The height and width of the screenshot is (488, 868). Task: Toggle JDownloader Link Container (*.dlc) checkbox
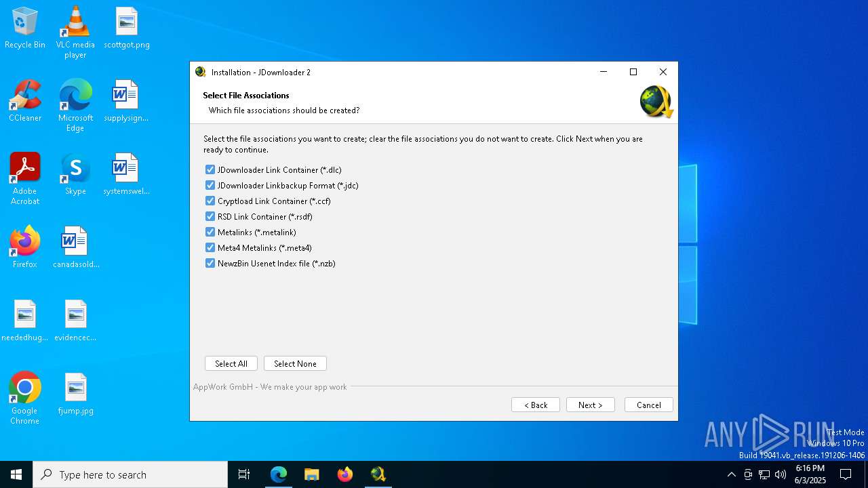click(x=210, y=170)
